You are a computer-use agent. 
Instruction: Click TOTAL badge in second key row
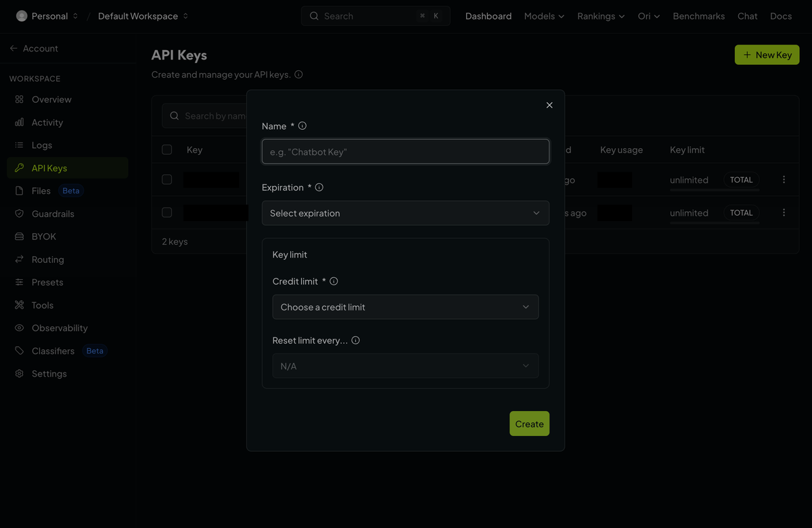(x=741, y=212)
